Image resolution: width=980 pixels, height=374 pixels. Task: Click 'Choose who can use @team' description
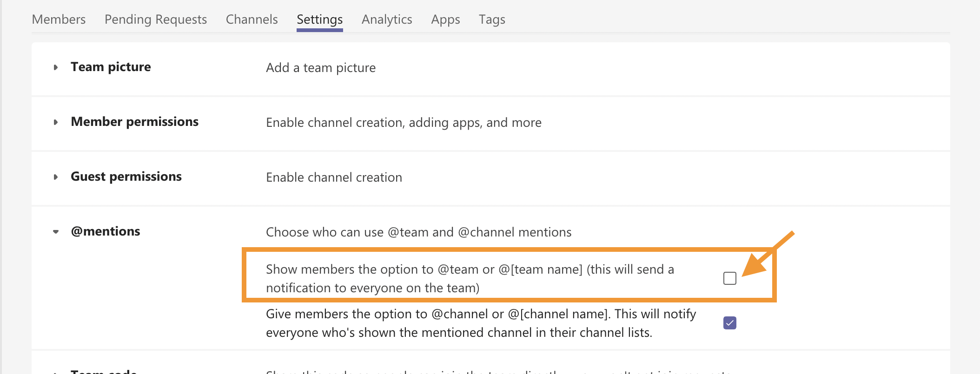tap(418, 232)
